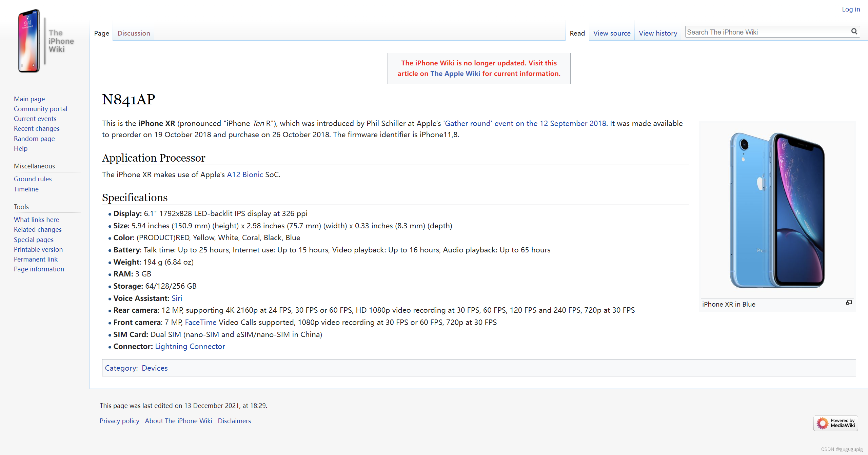Switch to the Discussion tab

tap(134, 33)
